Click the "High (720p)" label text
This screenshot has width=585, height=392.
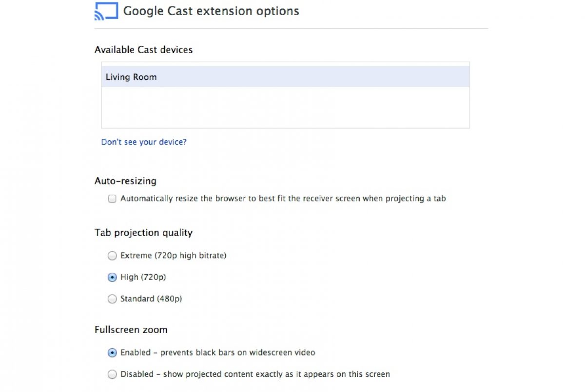click(143, 277)
